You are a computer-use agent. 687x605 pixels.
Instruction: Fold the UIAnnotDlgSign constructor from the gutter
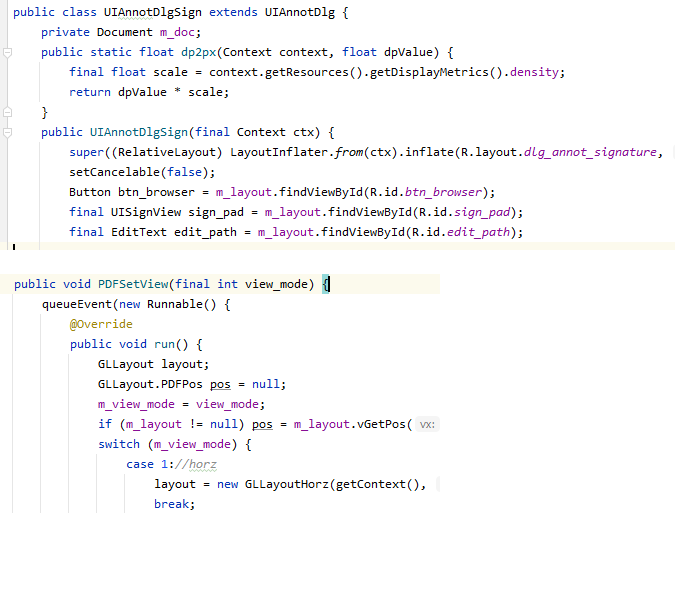click(x=7, y=132)
